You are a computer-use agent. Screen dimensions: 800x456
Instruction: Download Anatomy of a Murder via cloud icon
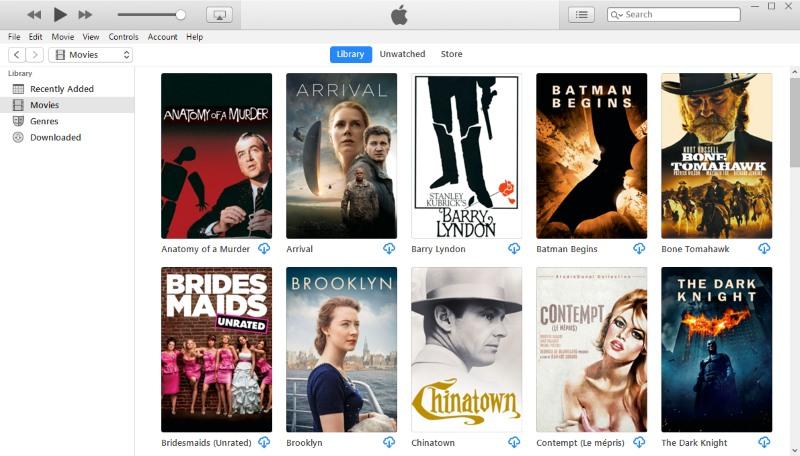click(x=264, y=248)
